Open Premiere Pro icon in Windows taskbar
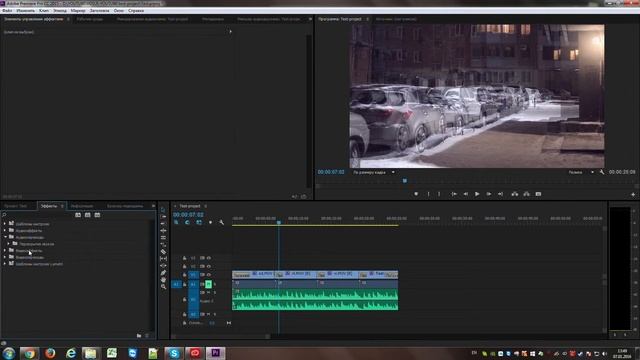 pyautogui.click(x=216, y=353)
